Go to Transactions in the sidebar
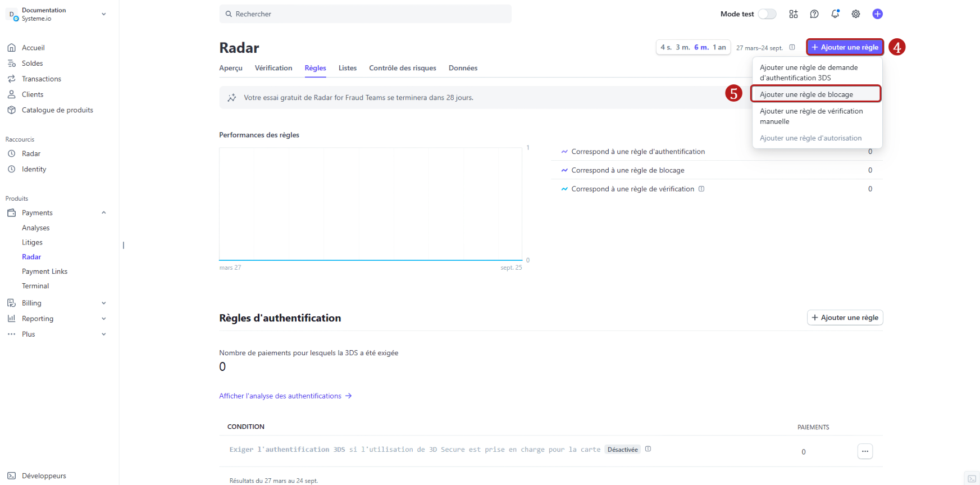Screen dimensions: 980x485 (41, 79)
